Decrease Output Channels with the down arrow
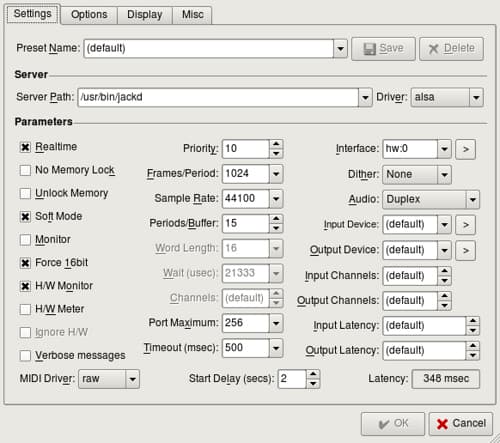This screenshot has height=443, width=500. 444,306
